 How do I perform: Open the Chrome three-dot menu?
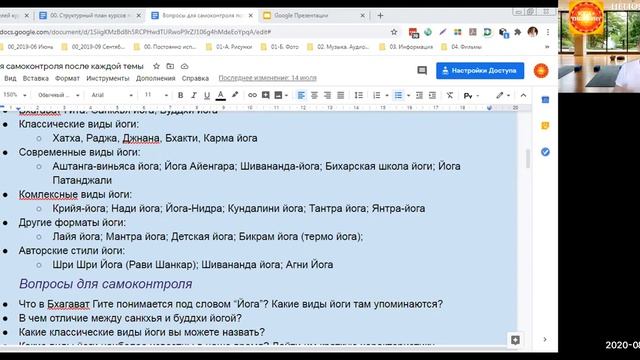(x=548, y=32)
